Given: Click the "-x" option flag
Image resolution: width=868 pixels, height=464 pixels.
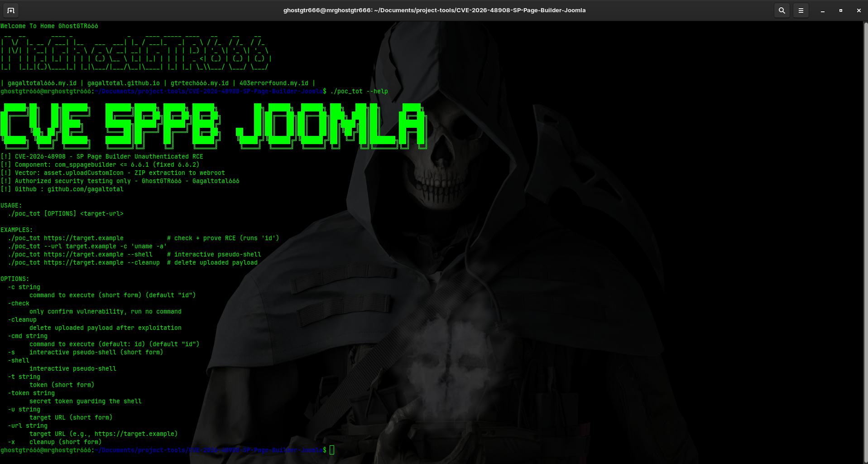Looking at the screenshot, I should (x=11, y=442).
